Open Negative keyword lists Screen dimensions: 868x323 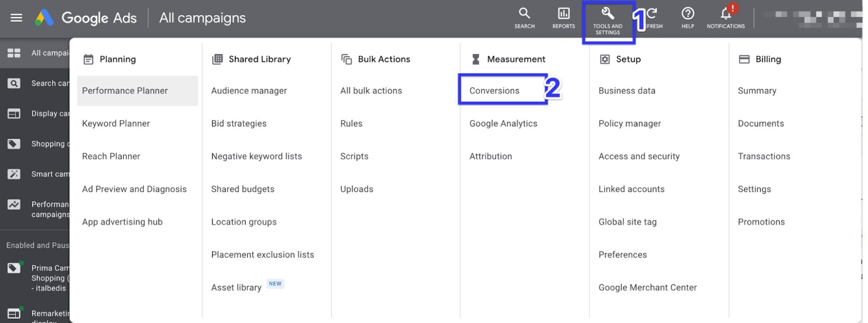(256, 156)
